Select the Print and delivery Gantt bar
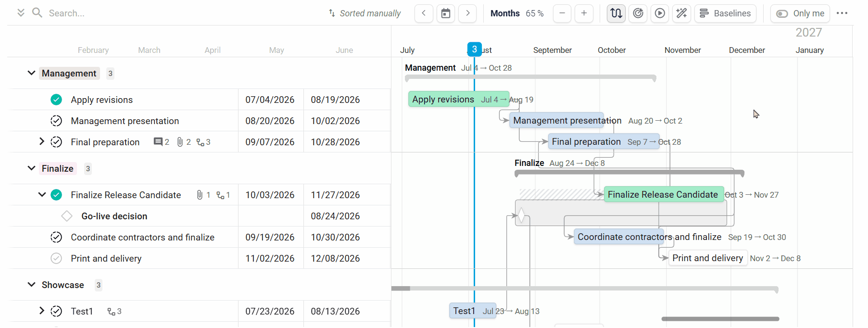Screen dimensions: 868x328 (707, 258)
